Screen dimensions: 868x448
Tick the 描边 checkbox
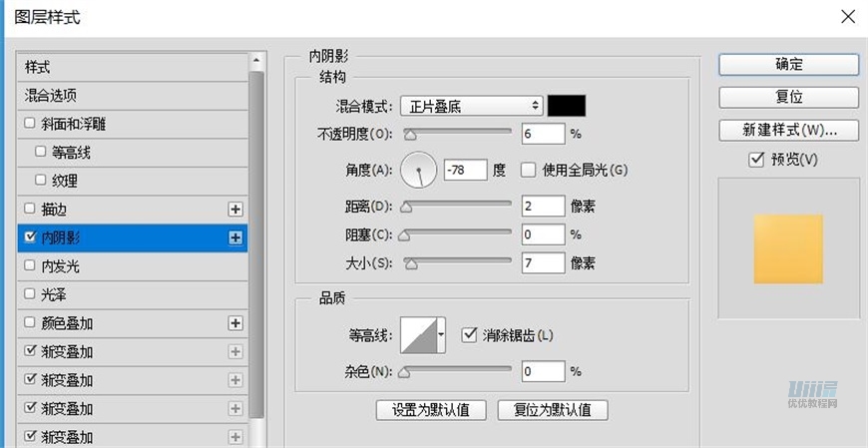tap(29, 209)
